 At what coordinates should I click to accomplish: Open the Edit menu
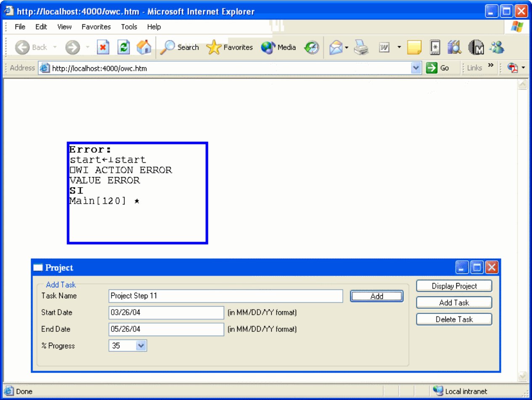pyautogui.click(x=41, y=26)
